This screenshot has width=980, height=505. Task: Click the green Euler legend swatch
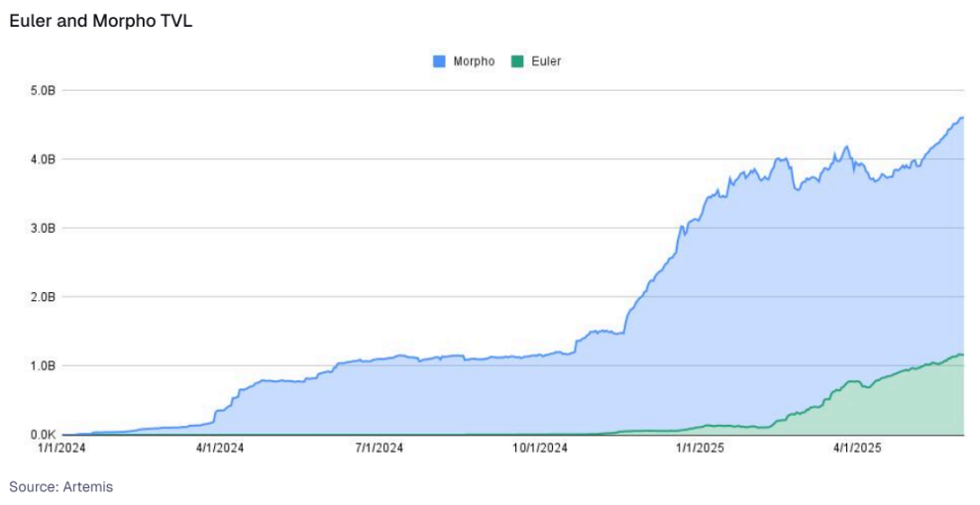(516, 61)
